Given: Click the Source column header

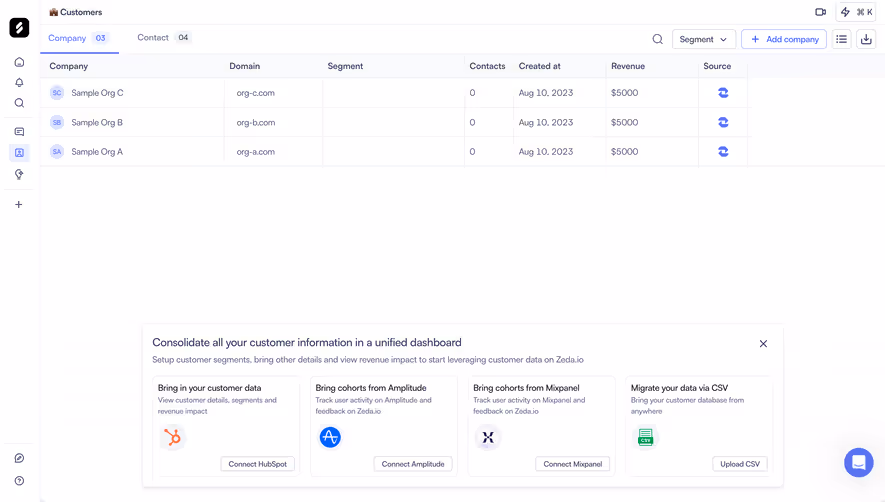Looking at the screenshot, I should tap(717, 66).
